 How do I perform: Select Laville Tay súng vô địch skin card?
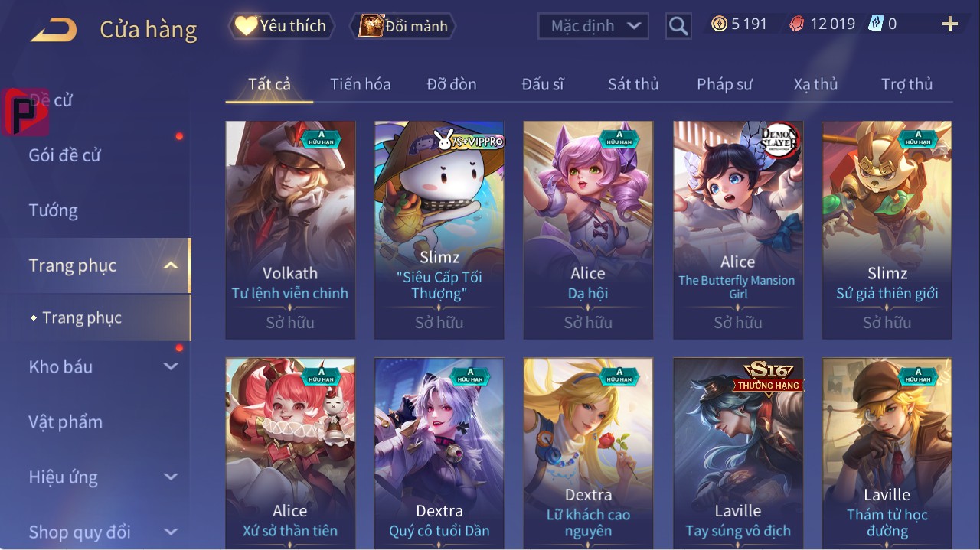click(x=738, y=453)
